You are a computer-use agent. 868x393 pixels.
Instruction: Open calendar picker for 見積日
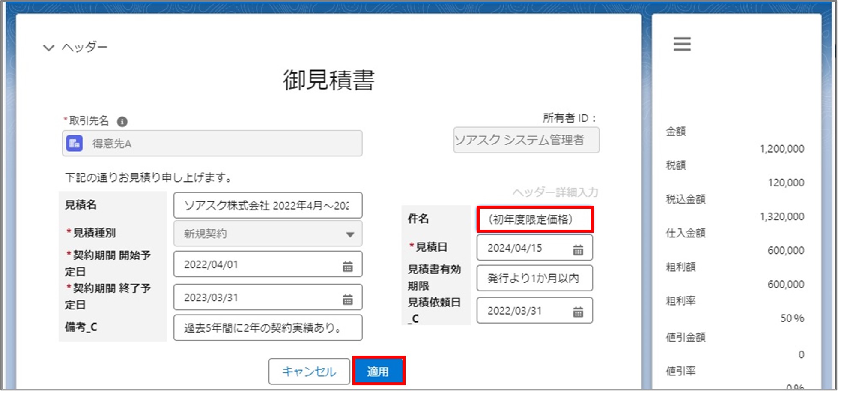[578, 250]
